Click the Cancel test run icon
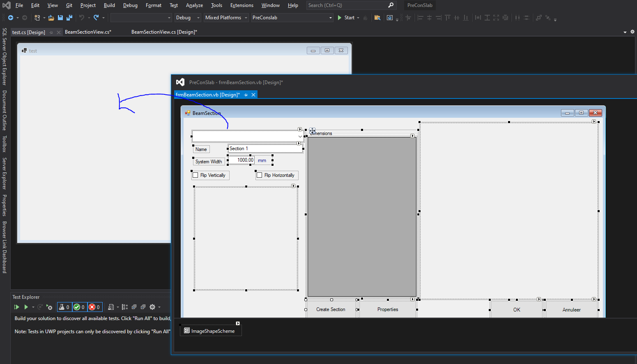The image size is (637, 364). coord(49,307)
